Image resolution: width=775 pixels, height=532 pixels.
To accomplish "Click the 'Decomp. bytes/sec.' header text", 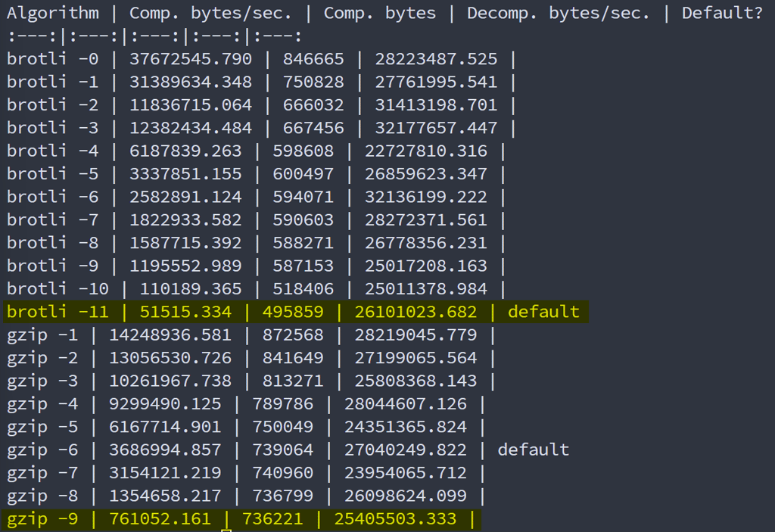I will coord(558,14).
